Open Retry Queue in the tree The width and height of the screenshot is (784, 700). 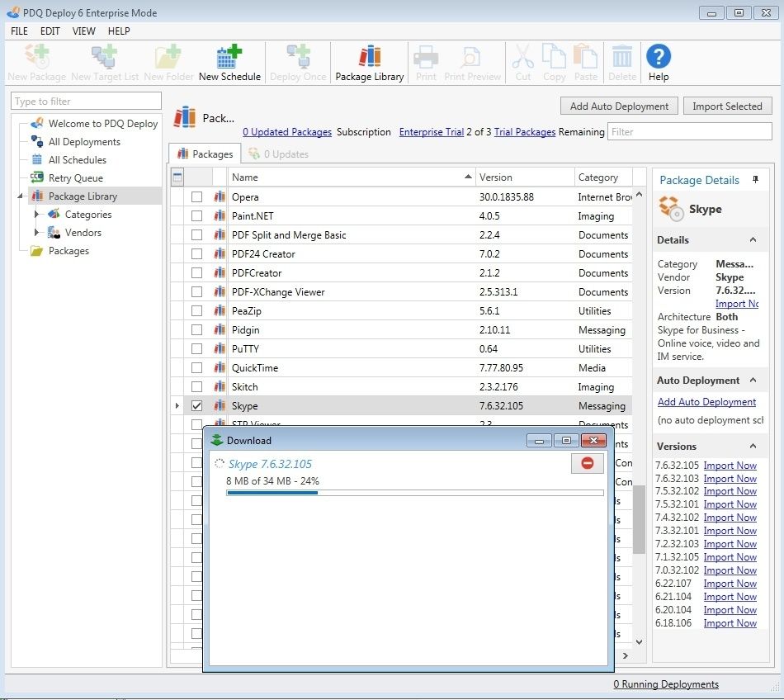pyautogui.click(x=75, y=177)
